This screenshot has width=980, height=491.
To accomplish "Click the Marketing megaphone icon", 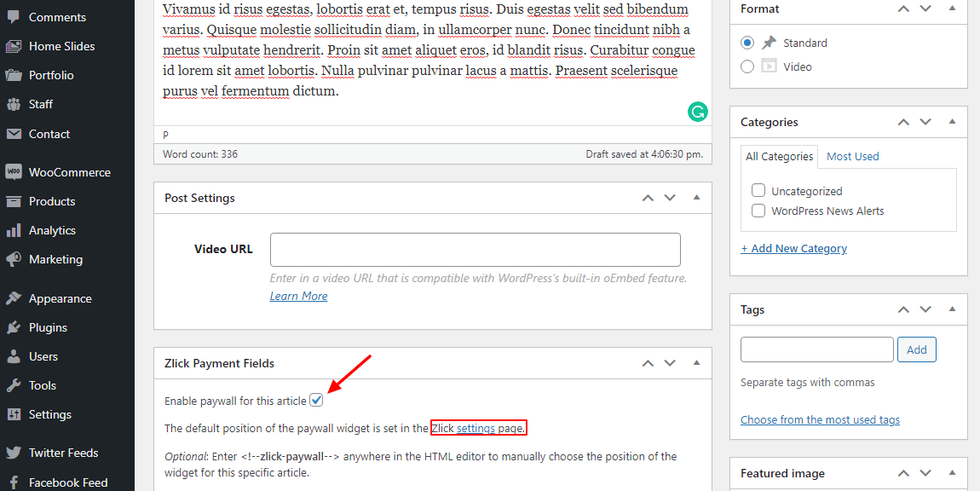I will [14, 259].
